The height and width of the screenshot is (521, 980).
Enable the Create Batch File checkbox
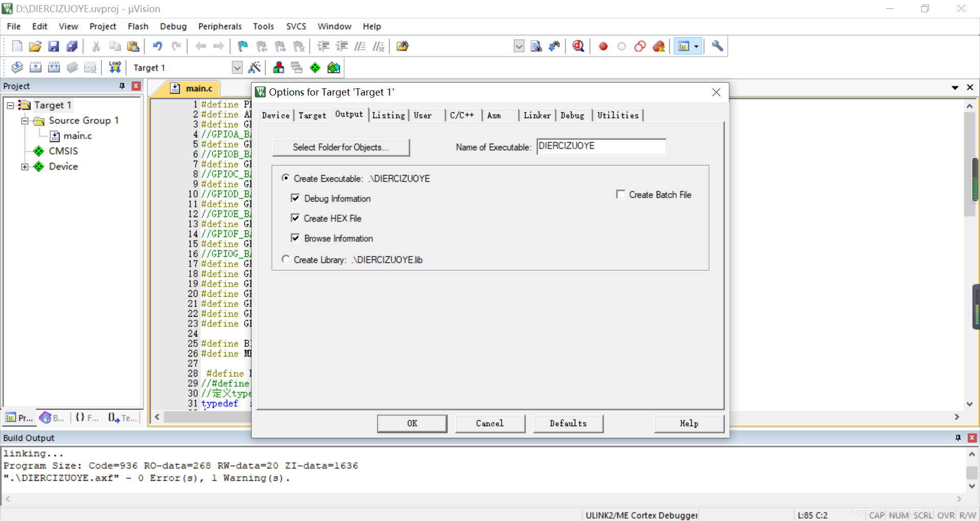(621, 195)
